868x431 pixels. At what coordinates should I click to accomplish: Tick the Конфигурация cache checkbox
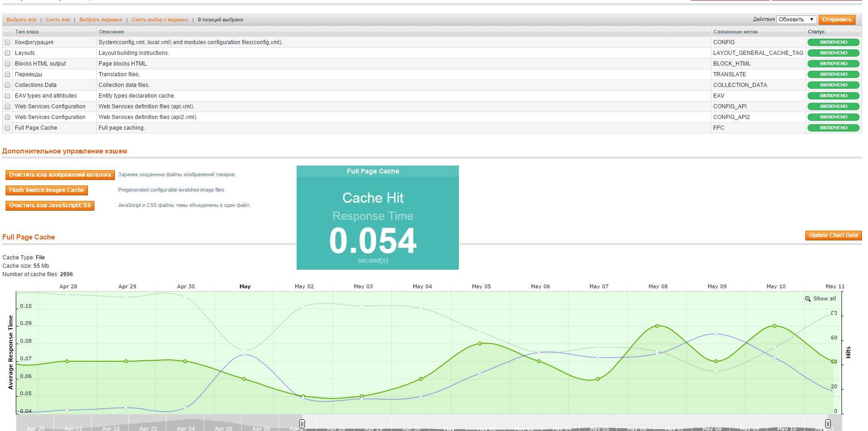coord(7,42)
